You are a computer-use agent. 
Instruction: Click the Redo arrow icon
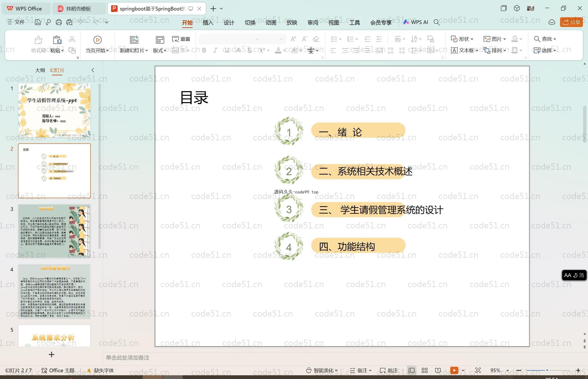coord(96,22)
